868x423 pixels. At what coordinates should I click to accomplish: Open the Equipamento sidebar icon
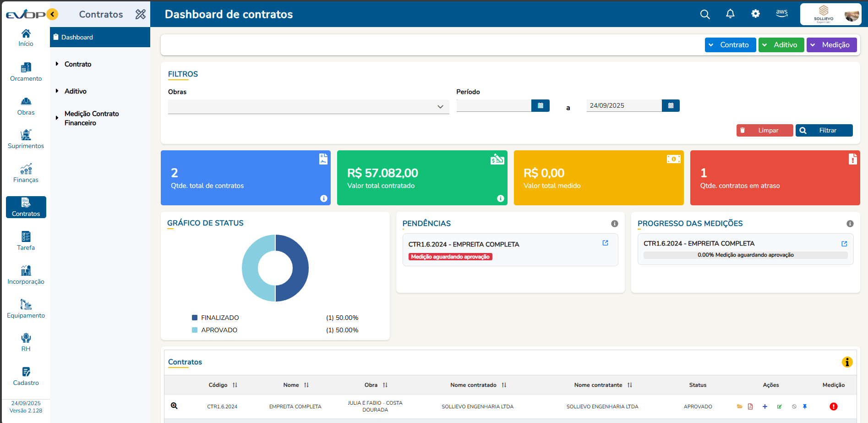tap(26, 309)
